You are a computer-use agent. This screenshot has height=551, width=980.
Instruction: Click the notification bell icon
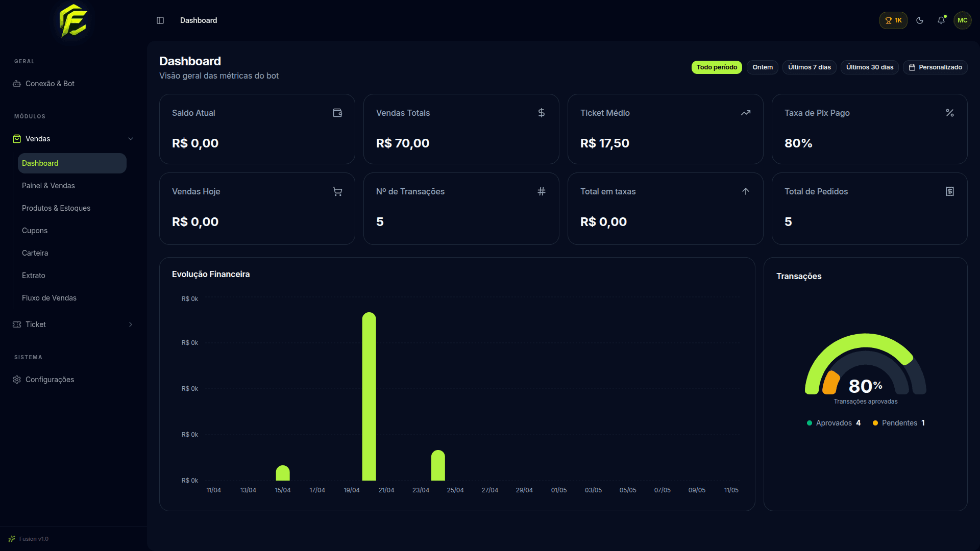(x=941, y=20)
